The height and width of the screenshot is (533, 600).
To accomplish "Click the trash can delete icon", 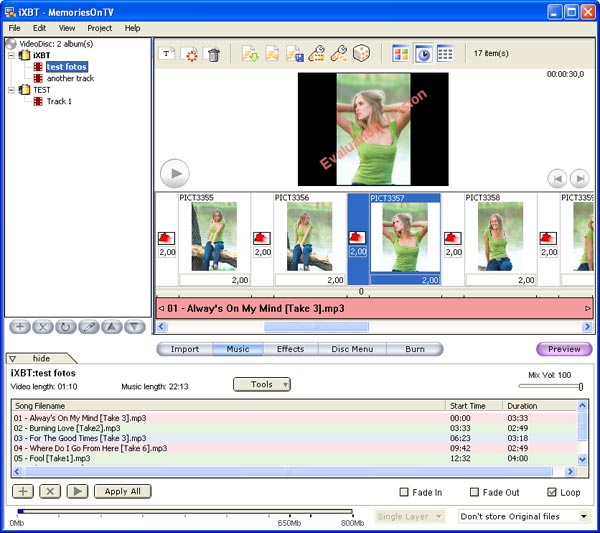I will 214,54.
